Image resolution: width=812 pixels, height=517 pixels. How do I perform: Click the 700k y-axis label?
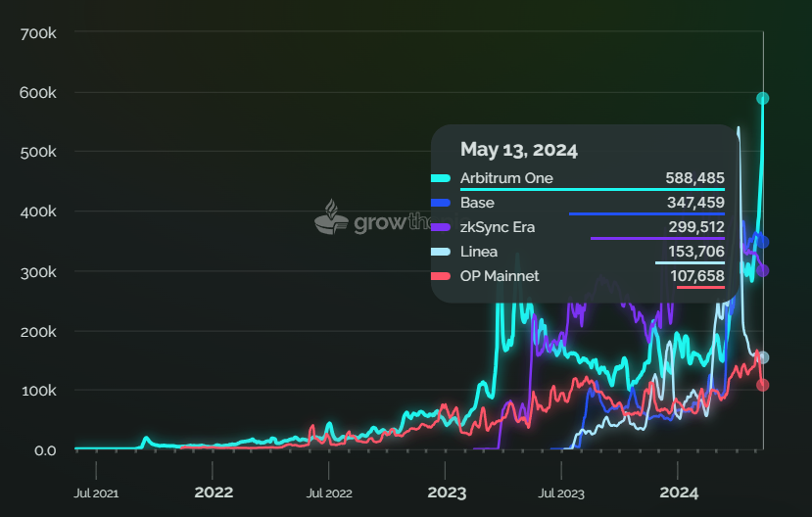[x=38, y=33]
